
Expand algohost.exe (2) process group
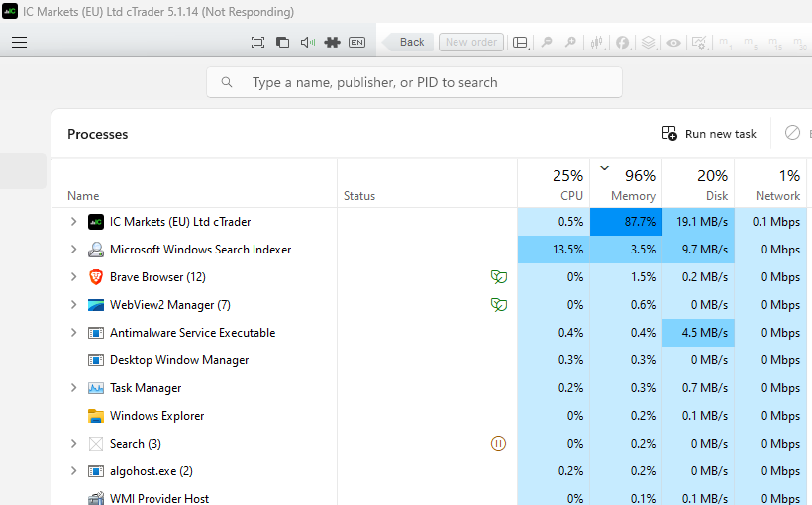pyautogui.click(x=73, y=471)
